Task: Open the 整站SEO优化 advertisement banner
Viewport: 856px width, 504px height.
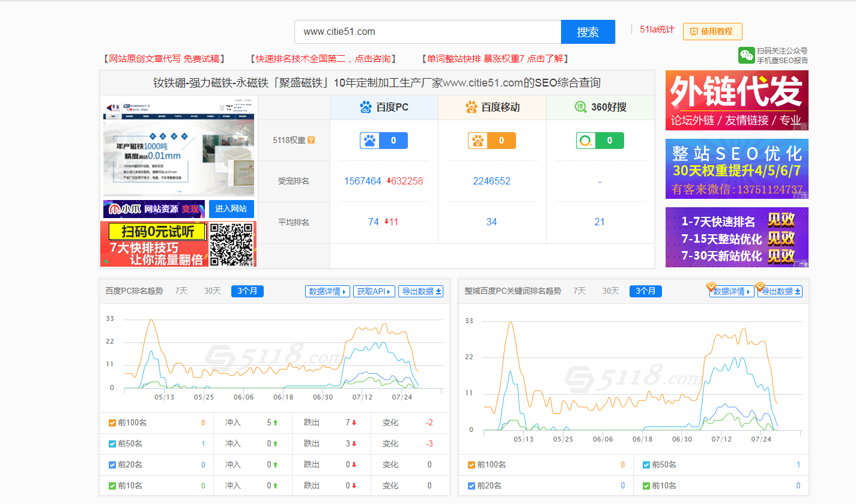Action: coord(737,169)
